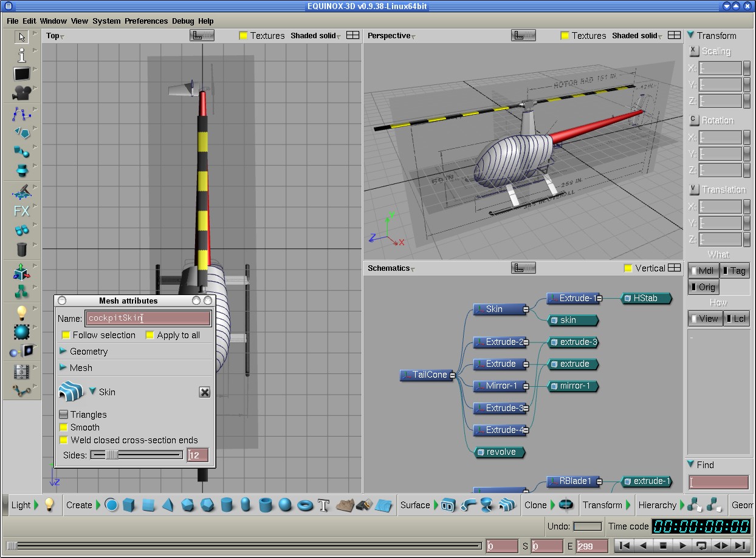Open the Window menu
Viewport: 756px width, 558px height.
point(53,21)
